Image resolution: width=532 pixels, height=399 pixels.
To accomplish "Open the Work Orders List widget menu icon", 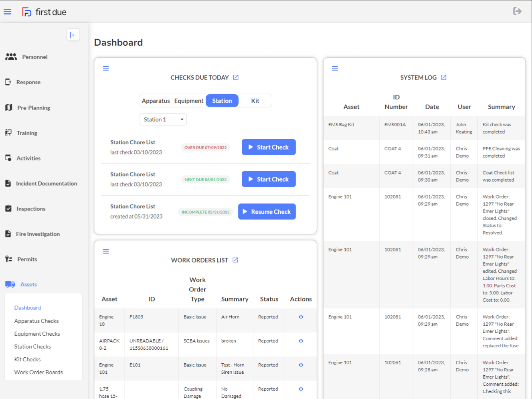I will pyautogui.click(x=106, y=251).
